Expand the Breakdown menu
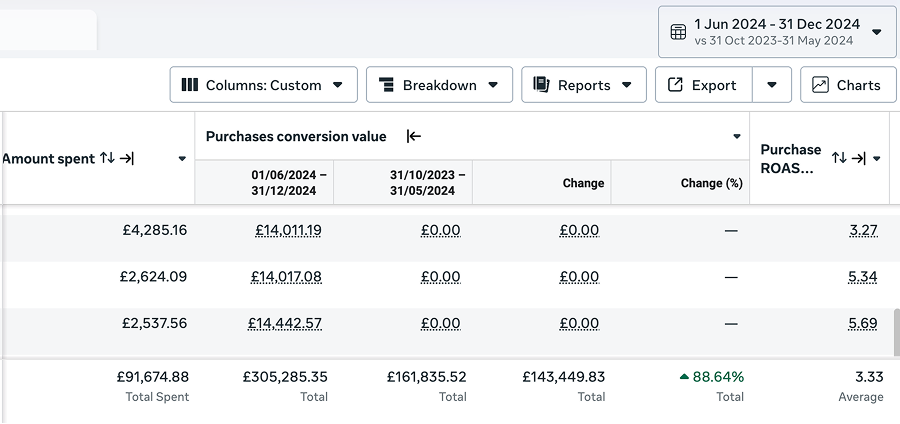The width and height of the screenshot is (900, 424). 439,85
